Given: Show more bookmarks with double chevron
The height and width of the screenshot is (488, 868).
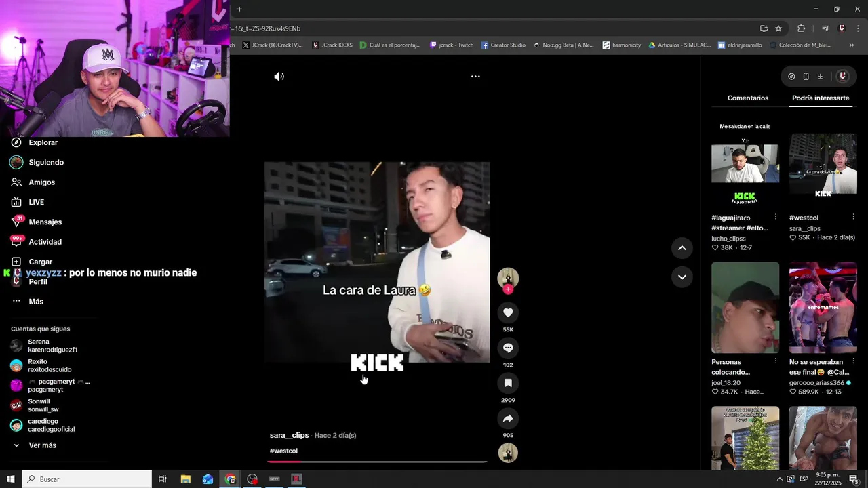Looking at the screenshot, I should click(851, 45).
